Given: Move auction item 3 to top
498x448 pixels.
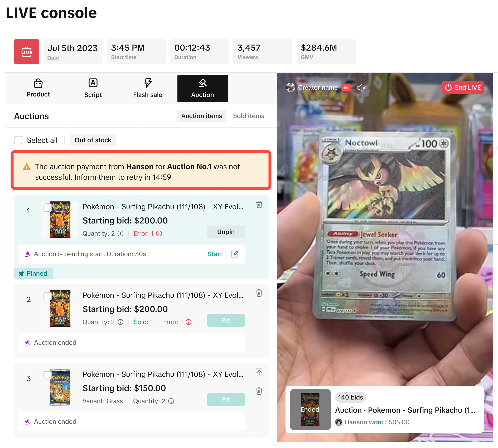Looking at the screenshot, I should 259,372.
